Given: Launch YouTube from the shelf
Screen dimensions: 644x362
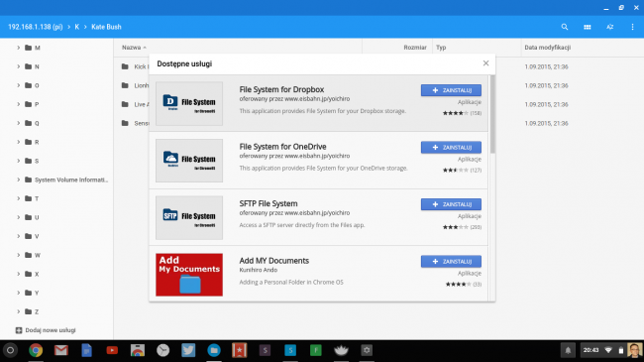Looking at the screenshot, I should [x=112, y=350].
